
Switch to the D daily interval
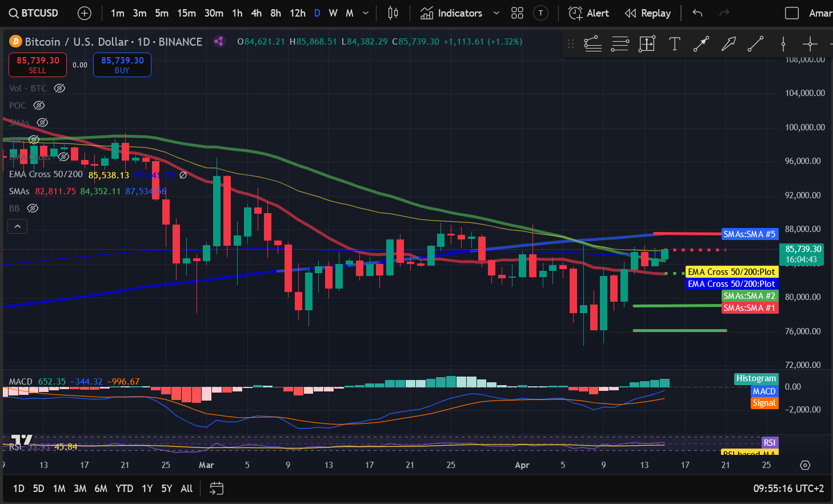click(317, 13)
